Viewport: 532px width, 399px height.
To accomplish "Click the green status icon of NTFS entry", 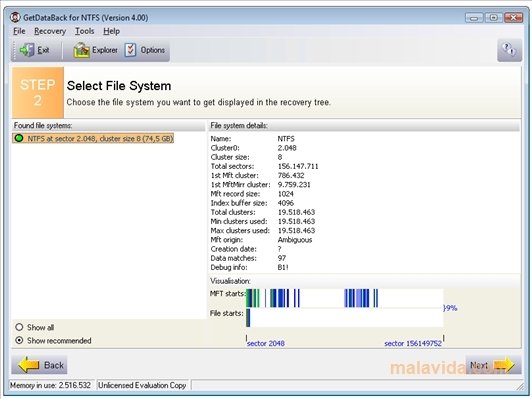I will [19, 138].
